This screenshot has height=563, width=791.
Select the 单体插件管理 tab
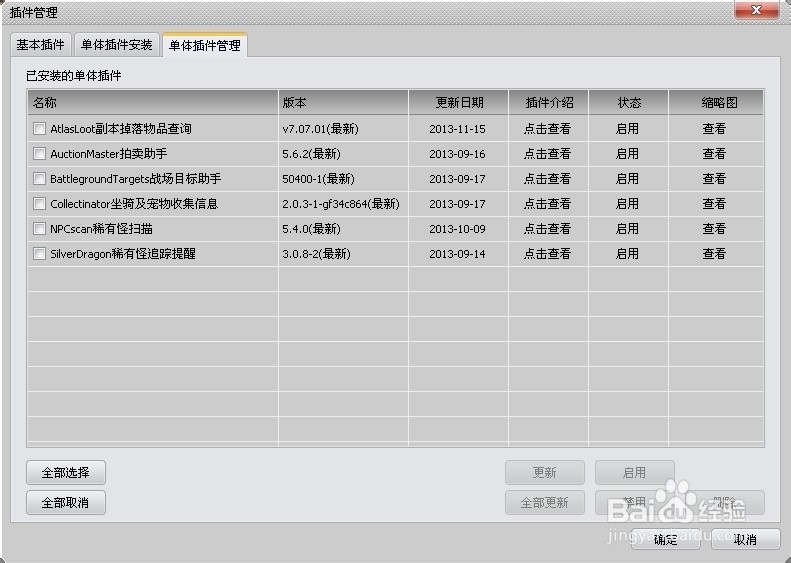click(x=205, y=45)
